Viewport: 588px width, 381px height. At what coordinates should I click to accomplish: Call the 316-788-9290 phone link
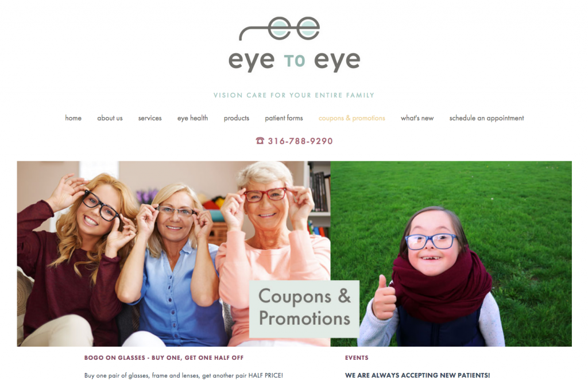tap(300, 141)
